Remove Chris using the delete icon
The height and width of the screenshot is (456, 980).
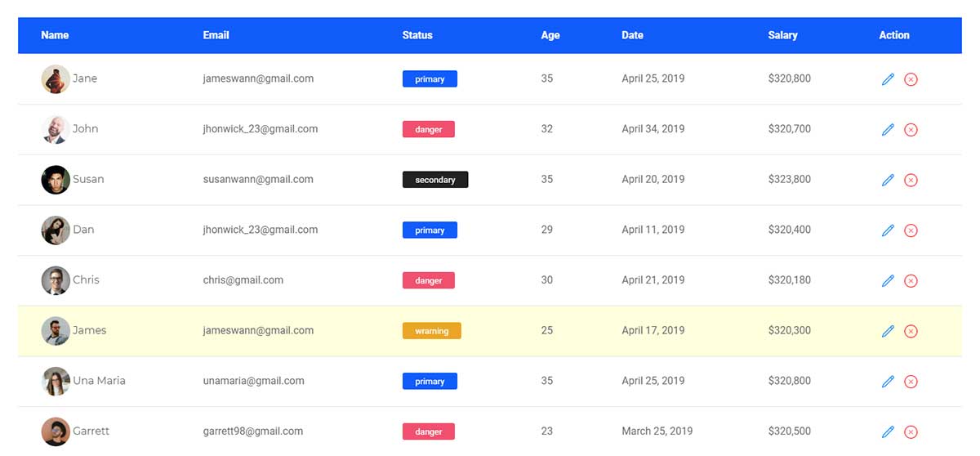[x=911, y=281]
